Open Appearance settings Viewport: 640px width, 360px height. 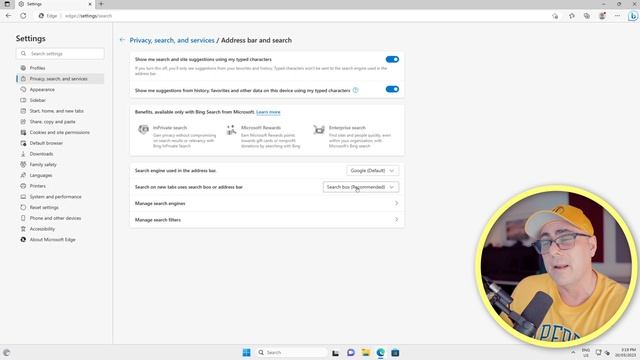pos(60,89)
